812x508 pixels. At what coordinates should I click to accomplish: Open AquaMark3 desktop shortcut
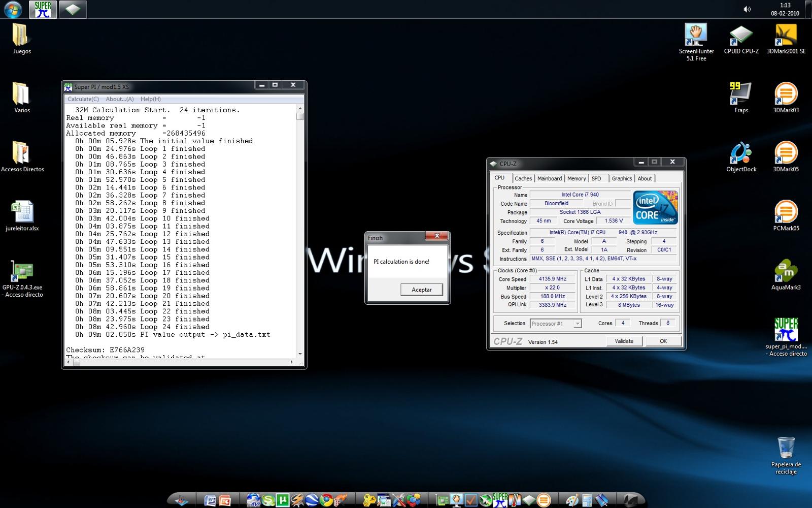click(x=786, y=275)
